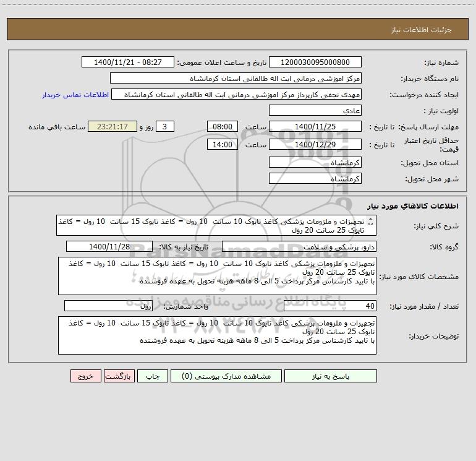
Task: Click goods group field 'دارو، پزشکی و سلامت'
Action: click(x=299, y=246)
